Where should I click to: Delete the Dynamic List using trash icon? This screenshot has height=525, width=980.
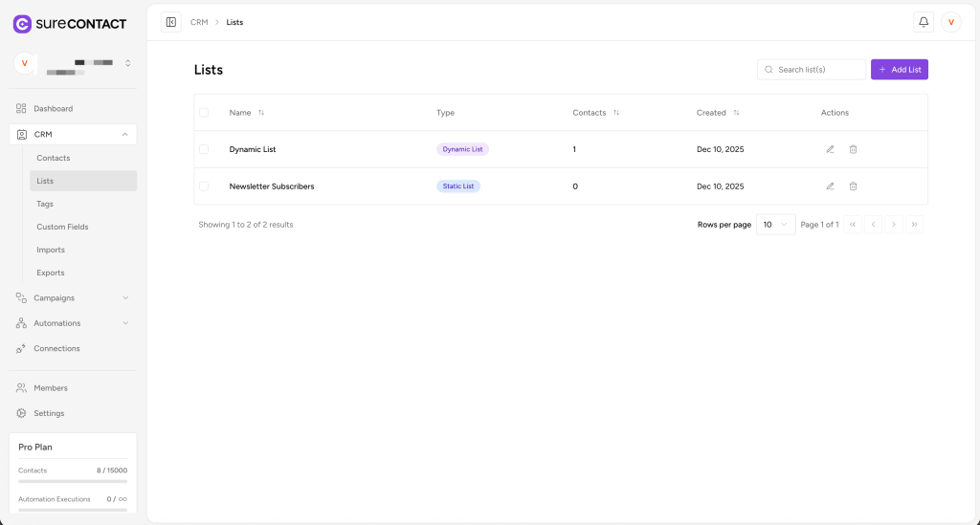[x=853, y=149]
